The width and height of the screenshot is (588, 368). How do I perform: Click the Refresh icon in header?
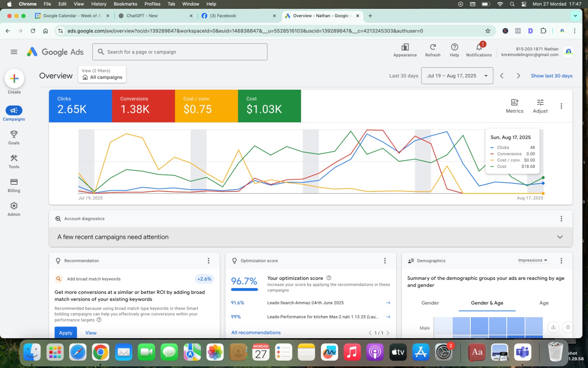pyautogui.click(x=433, y=47)
